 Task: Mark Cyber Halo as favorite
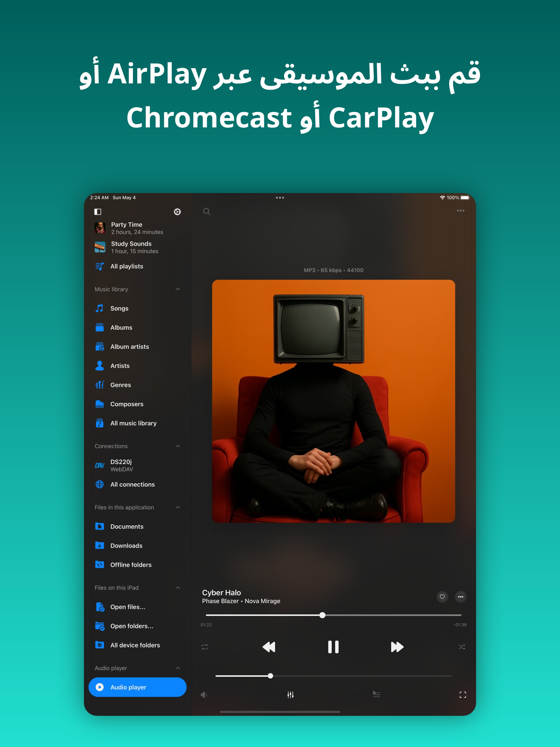(442, 597)
